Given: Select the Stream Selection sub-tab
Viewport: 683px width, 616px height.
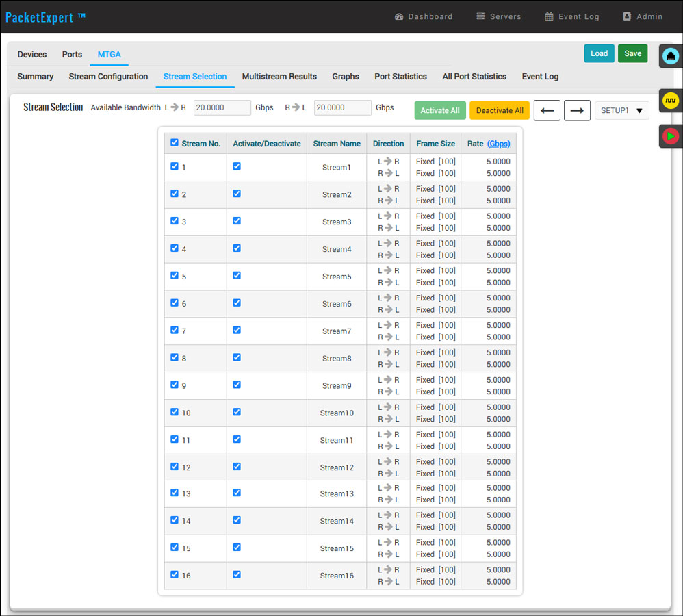Looking at the screenshot, I should (195, 76).
